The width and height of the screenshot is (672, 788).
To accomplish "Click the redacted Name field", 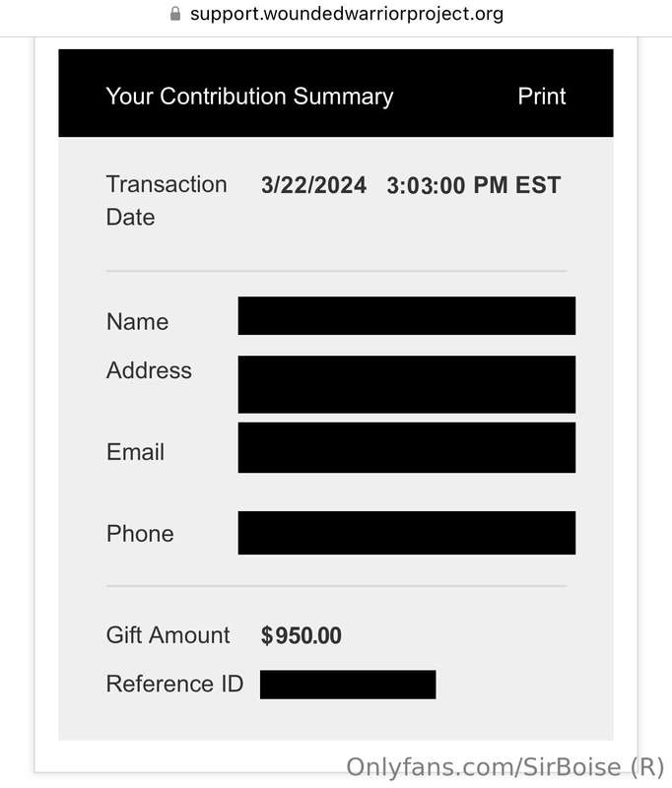I will pyautogui.click(x=407, y=315).
